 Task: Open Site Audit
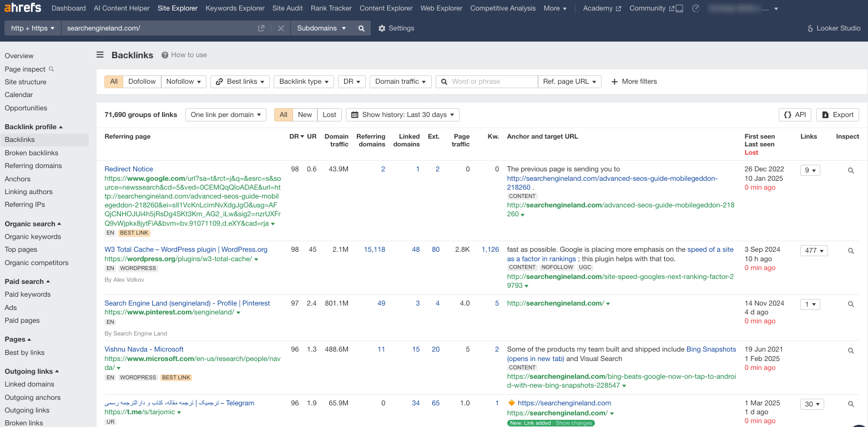[287, 8]
